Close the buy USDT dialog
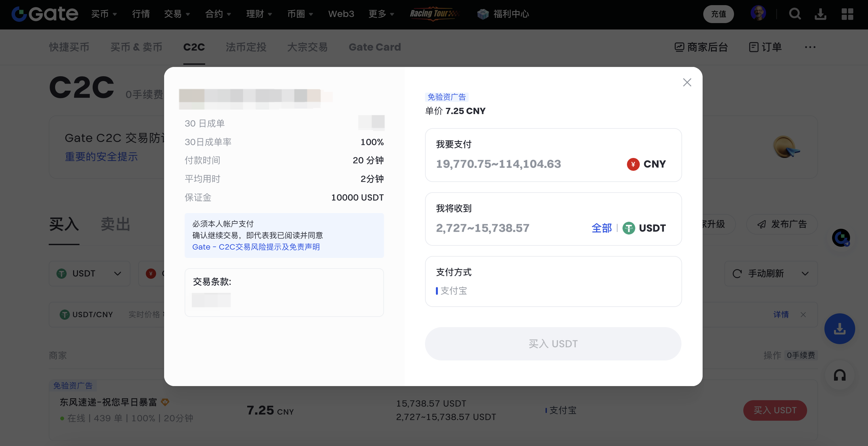The width and height of the screenshot is (868, 446). 687,83
